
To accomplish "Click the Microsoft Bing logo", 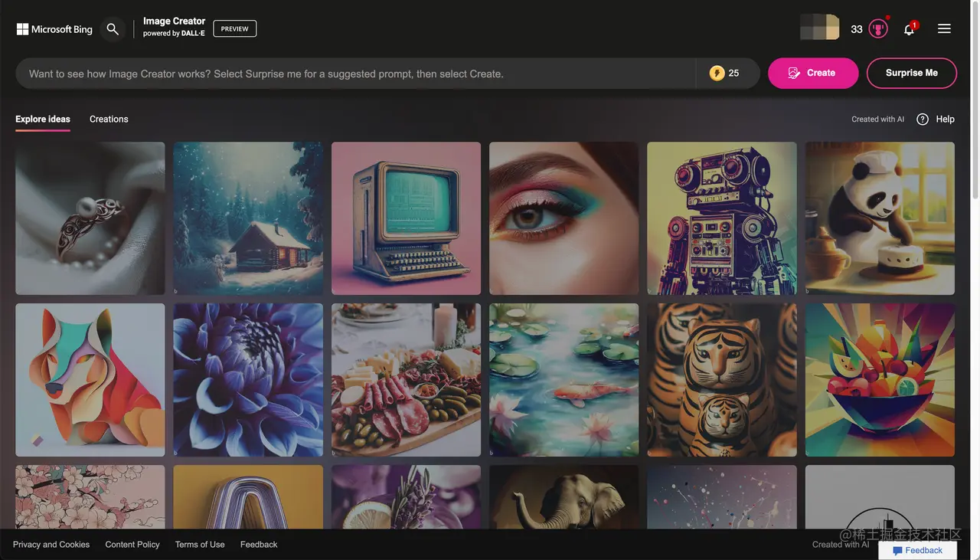I will 54,29.
